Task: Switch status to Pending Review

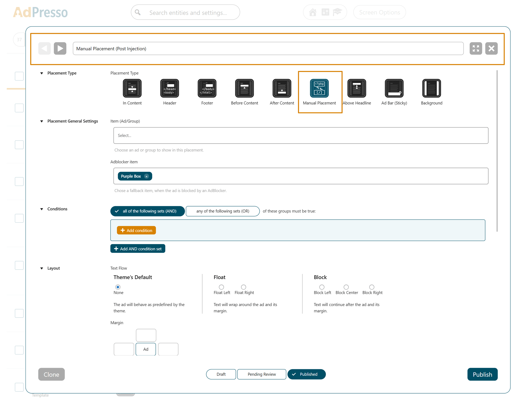Action: coord(262,374)
